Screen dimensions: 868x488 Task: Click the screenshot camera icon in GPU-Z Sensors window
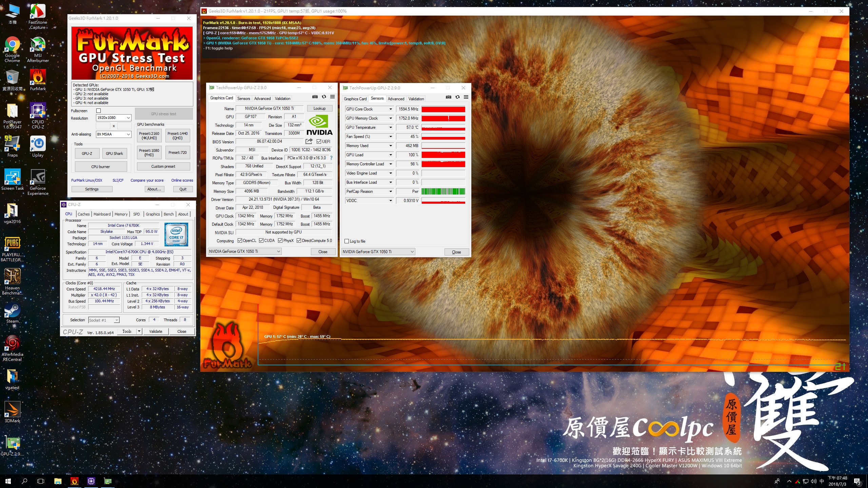(x=449, y=97)
